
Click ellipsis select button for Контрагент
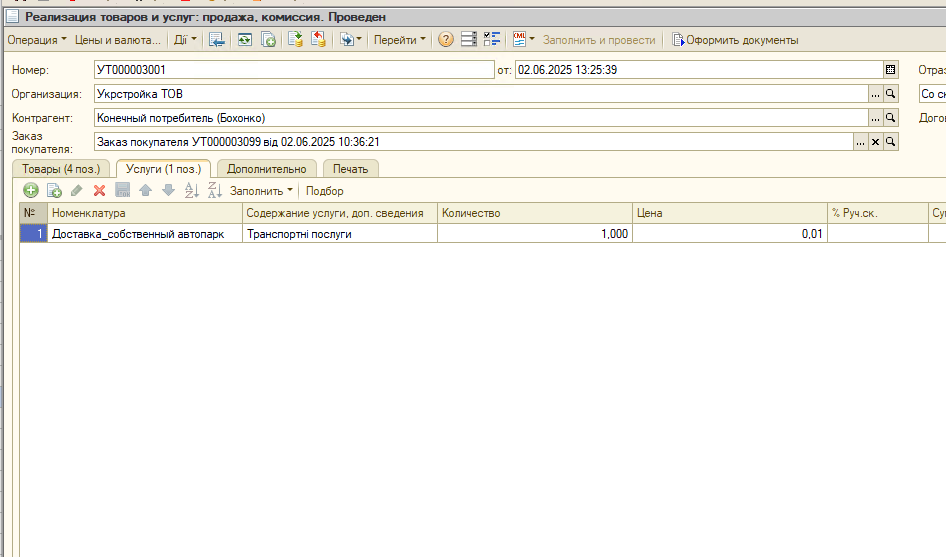(875, 118)
